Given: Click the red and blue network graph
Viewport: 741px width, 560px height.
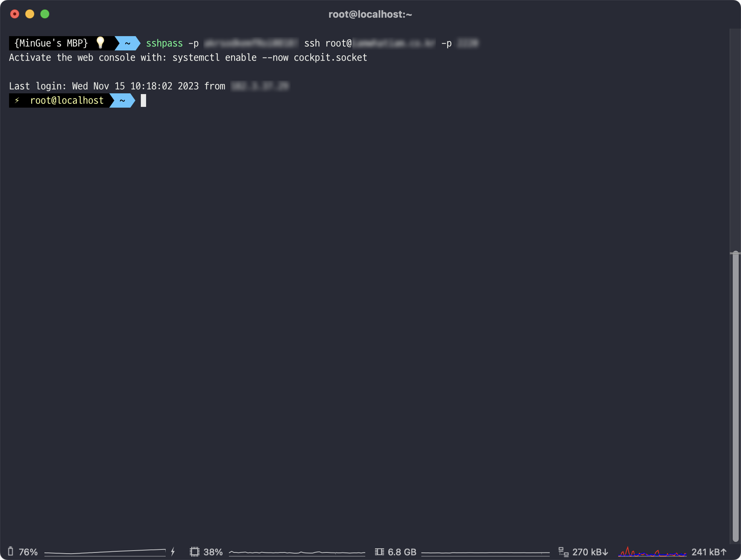Looking at the screenshot, I should point(652,552).
